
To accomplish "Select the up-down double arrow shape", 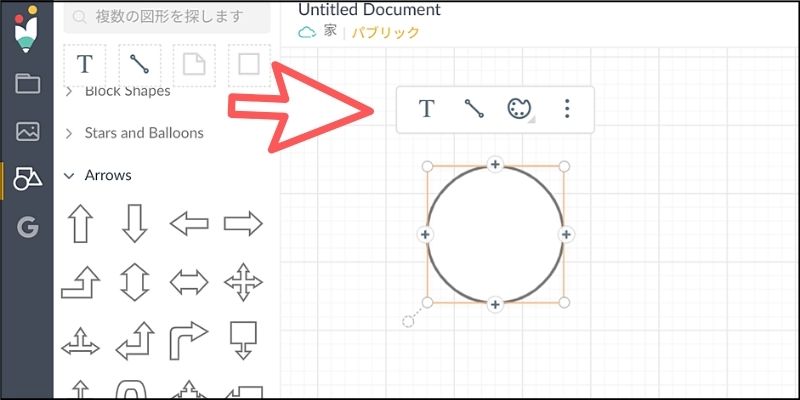I will coord(135,282).
